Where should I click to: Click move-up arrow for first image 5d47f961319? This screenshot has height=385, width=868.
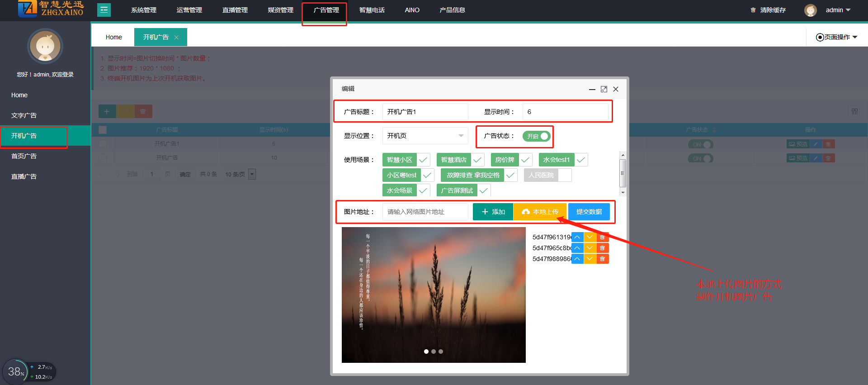[x=577, y=237]
